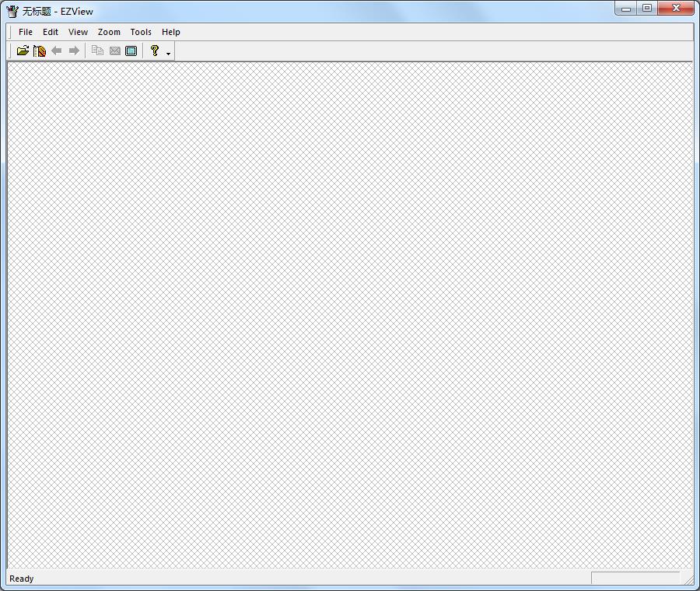Minimize the EZView window
The width and height of the screenshot is (700, 591).
(x=626, y=8)
